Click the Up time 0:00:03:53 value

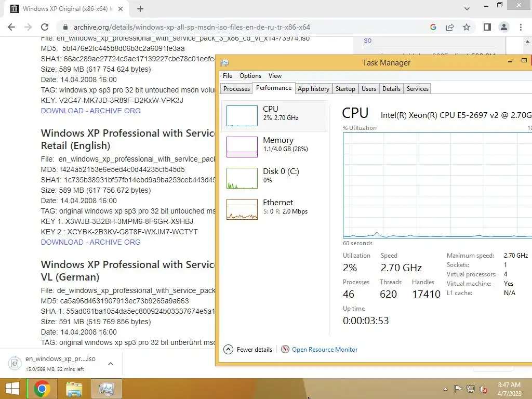pos(366,321)
